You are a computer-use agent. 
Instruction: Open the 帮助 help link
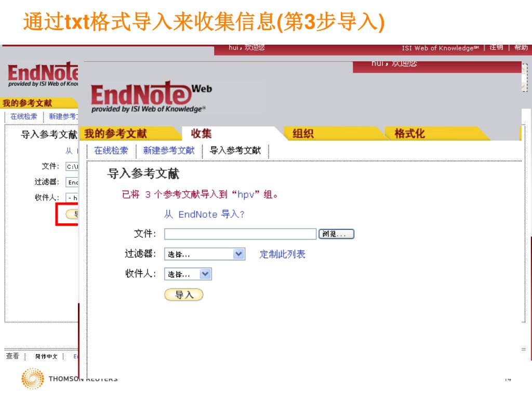pos(521,47)
